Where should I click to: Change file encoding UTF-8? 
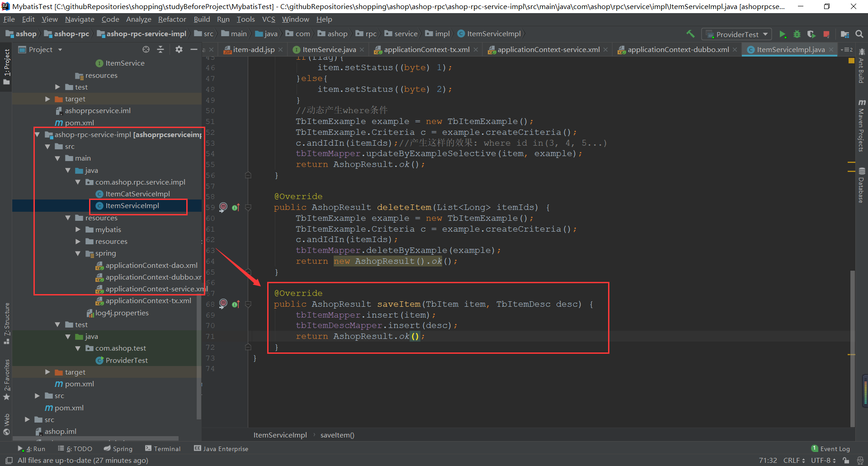click(x=823, y=460)
